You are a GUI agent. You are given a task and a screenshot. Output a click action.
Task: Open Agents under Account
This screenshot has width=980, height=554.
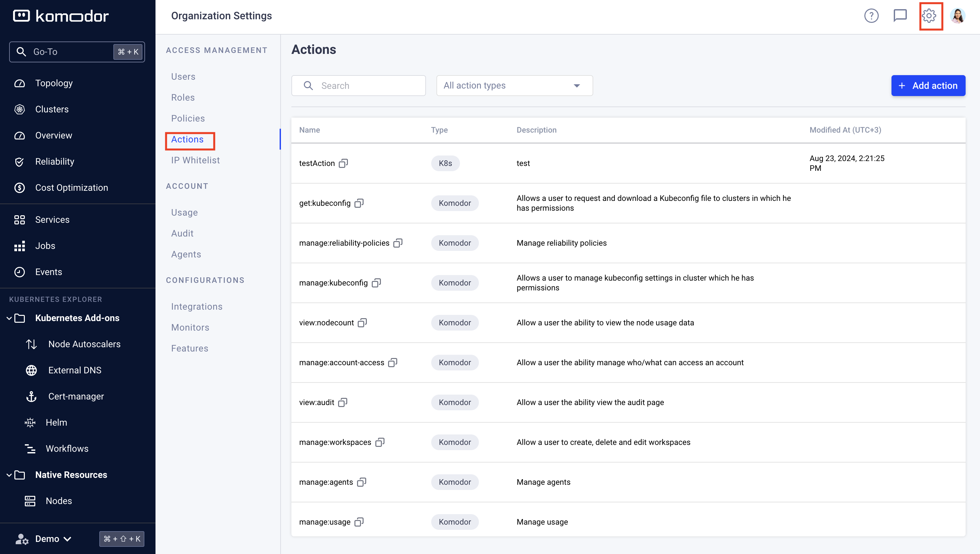(186, 254)
